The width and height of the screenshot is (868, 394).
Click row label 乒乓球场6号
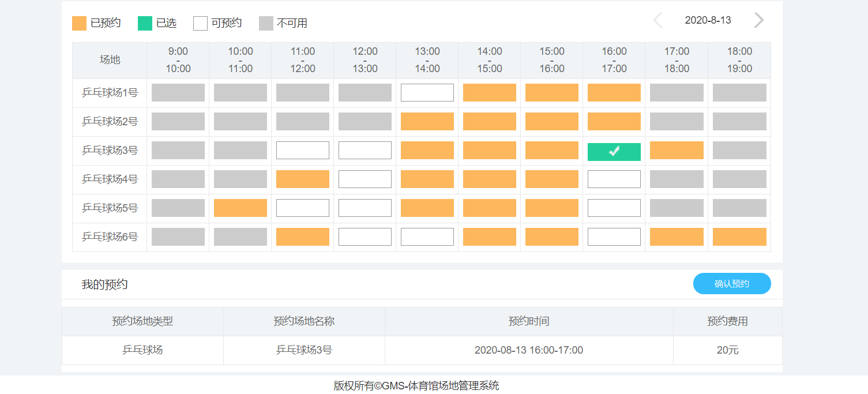point(110,237)
